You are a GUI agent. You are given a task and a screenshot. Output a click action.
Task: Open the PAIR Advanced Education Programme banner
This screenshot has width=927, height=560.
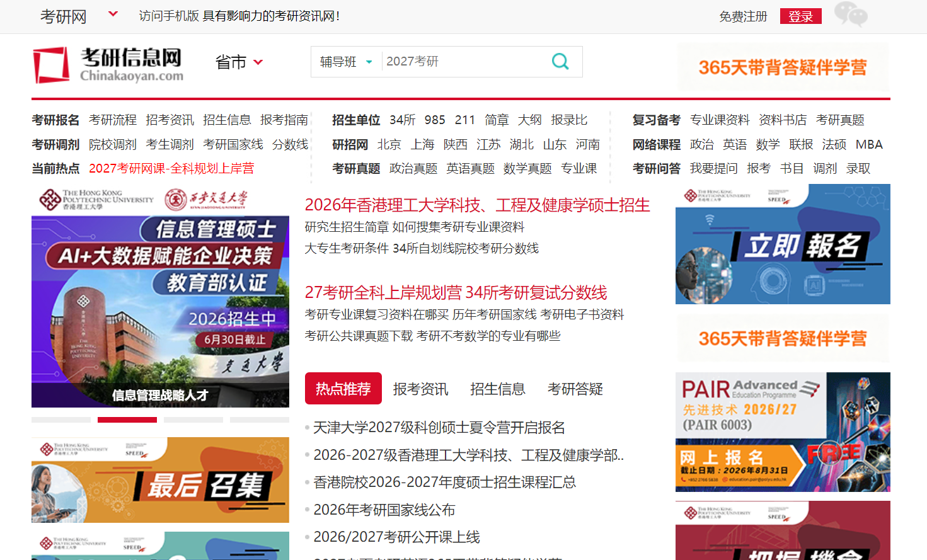[783, 432]
